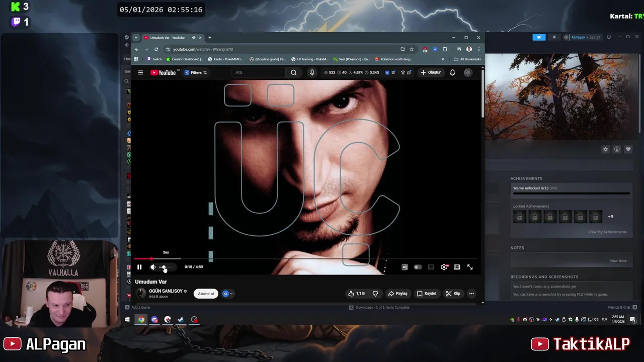The height and width of the screenshot is (362, 644).
Task: Toggle autoplay switch in the player
Action: pyautogui.click(x=418, y=267)
